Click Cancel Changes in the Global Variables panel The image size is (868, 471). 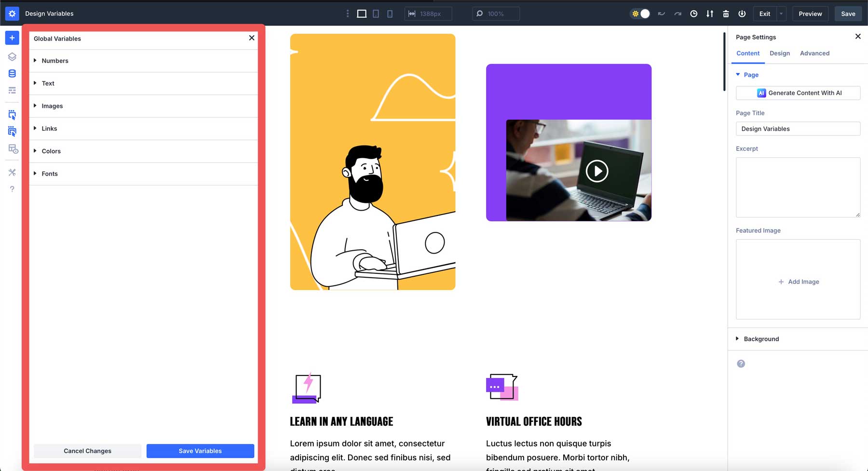coord(87,451)
